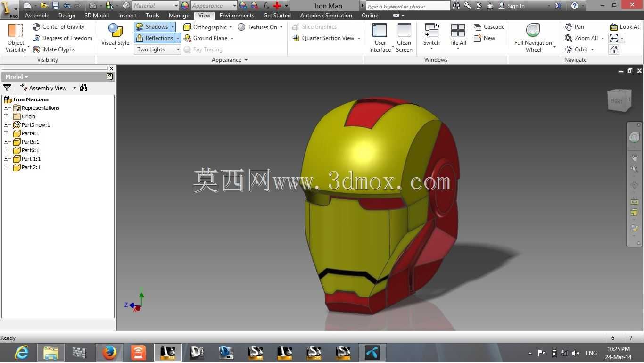Click the color wheel appearance icon

185,6
